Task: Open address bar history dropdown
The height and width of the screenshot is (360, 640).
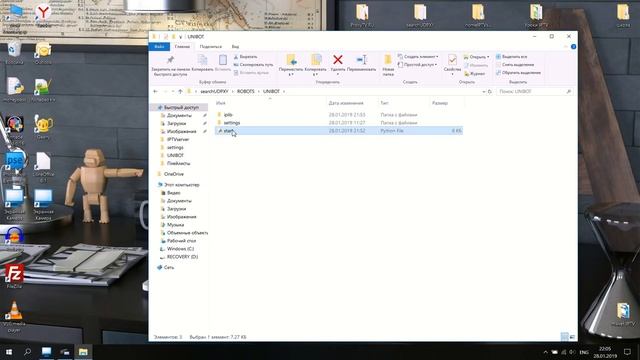Action: click(x=484, y=91)
